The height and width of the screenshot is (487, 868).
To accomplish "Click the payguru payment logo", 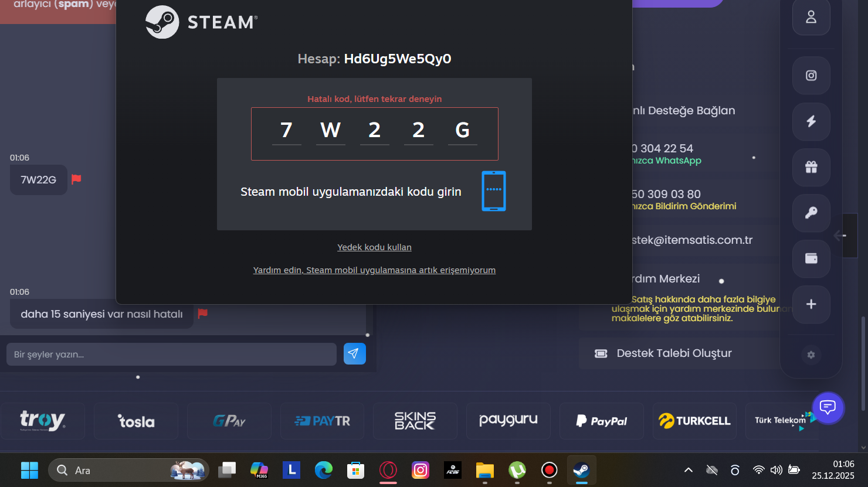I will click(508, 421).
